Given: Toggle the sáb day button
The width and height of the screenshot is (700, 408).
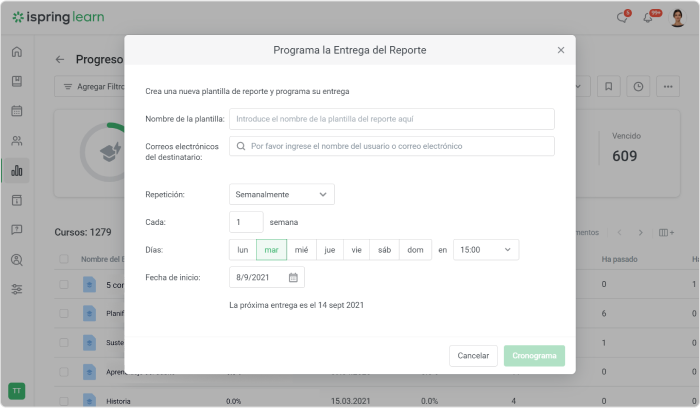Looking at the screenshot, I should (x=384, y=250).
